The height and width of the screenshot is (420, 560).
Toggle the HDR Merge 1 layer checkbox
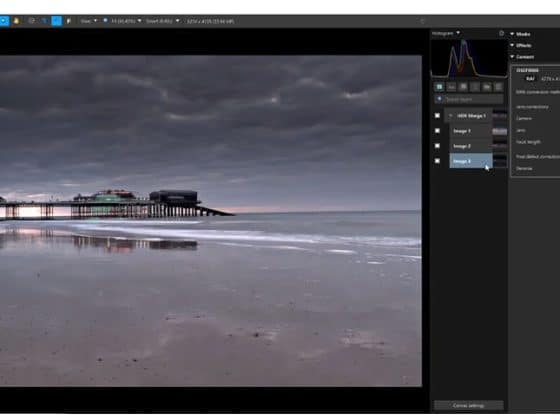[x=437, y=116]
